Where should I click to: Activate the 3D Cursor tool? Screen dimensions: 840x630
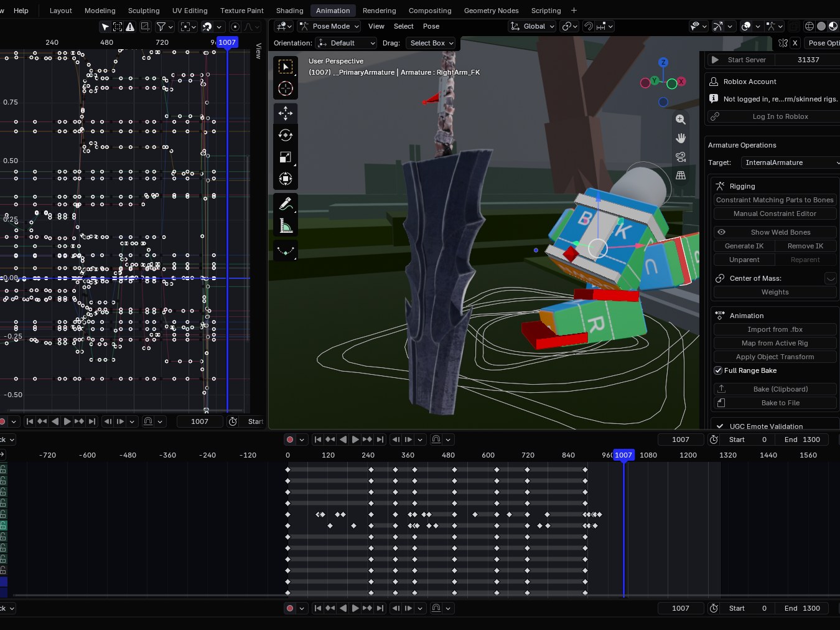tap(286, 88)
